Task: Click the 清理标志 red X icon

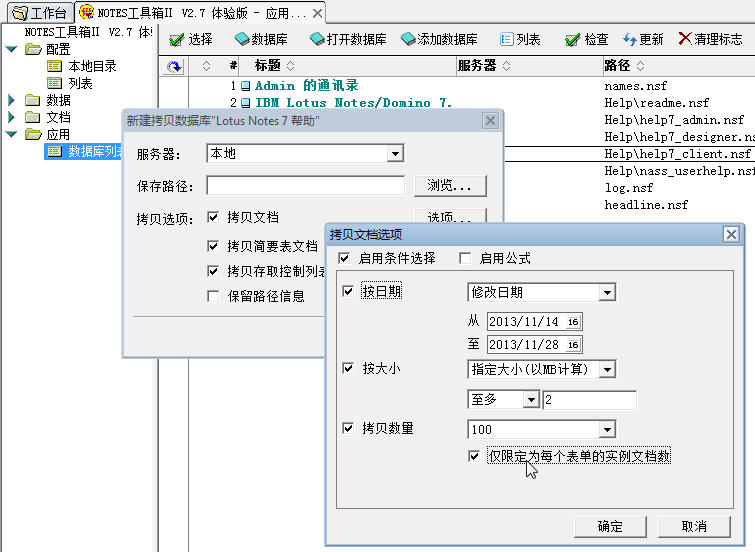Action: (x=684, y=39)
